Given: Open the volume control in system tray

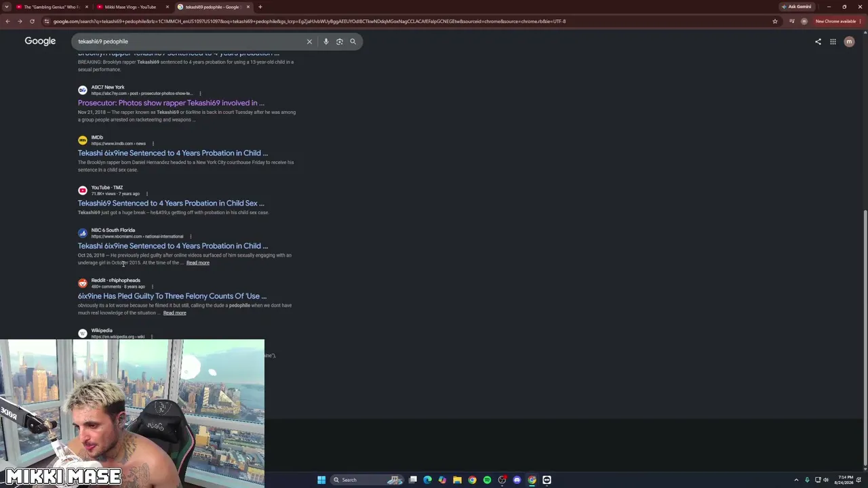Looking at the screenshot, I should pos(825,480).
